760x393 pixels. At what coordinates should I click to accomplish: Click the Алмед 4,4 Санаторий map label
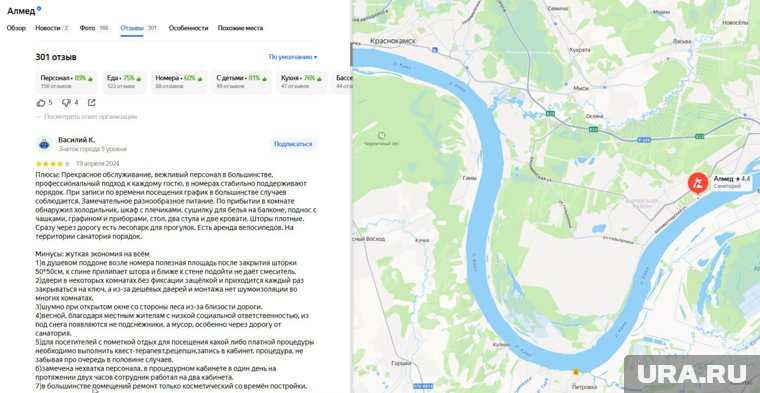pyautogui.click(x=731, y=182)
